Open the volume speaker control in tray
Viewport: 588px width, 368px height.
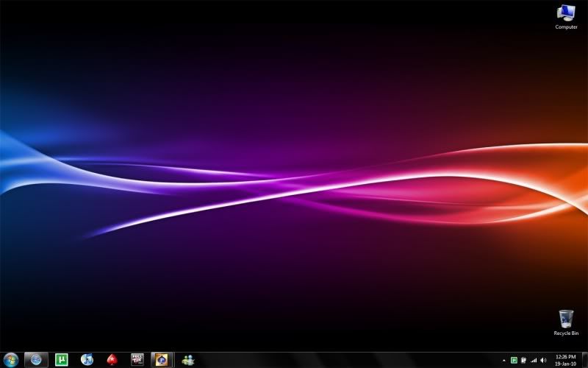pyautogui.click(x=543, y=361)
